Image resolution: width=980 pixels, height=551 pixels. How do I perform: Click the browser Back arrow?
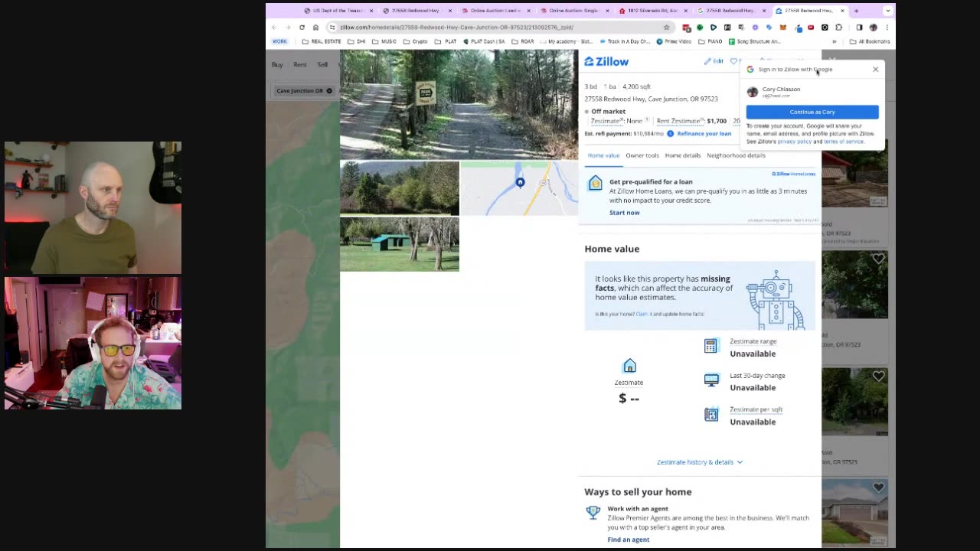(x=274, y=28)
